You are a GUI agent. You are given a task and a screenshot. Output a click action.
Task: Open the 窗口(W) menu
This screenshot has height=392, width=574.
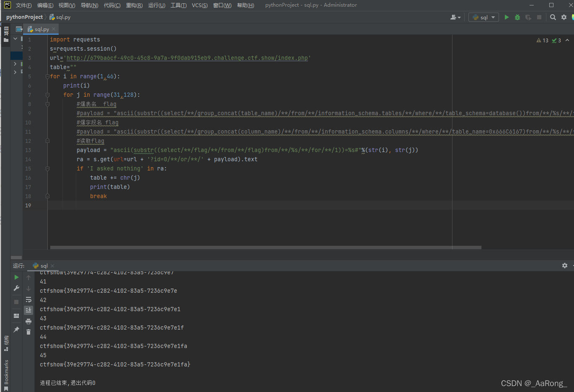point(222,5)
